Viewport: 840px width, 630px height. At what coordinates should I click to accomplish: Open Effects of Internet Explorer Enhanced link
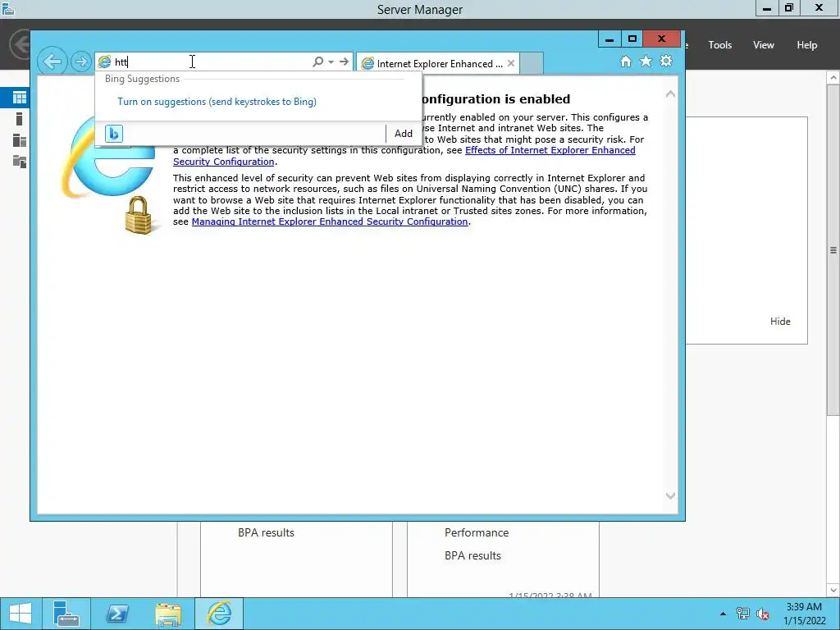point(550,150)
